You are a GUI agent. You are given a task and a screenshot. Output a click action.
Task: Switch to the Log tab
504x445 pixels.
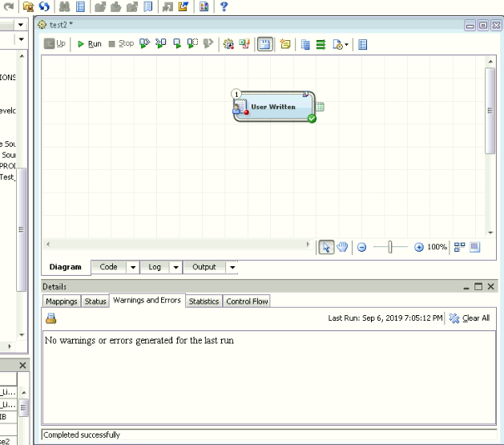(155, 267)
